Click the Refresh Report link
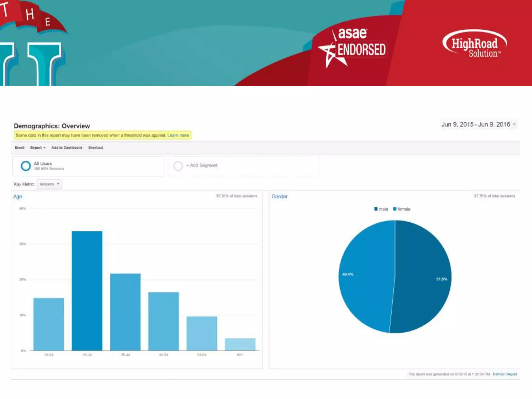Viewport: 532px width, 399px height. 505,374
